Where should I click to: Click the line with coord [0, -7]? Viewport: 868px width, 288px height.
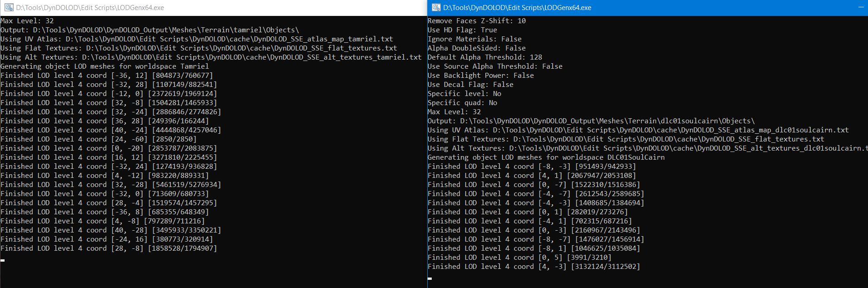(534, 185)
